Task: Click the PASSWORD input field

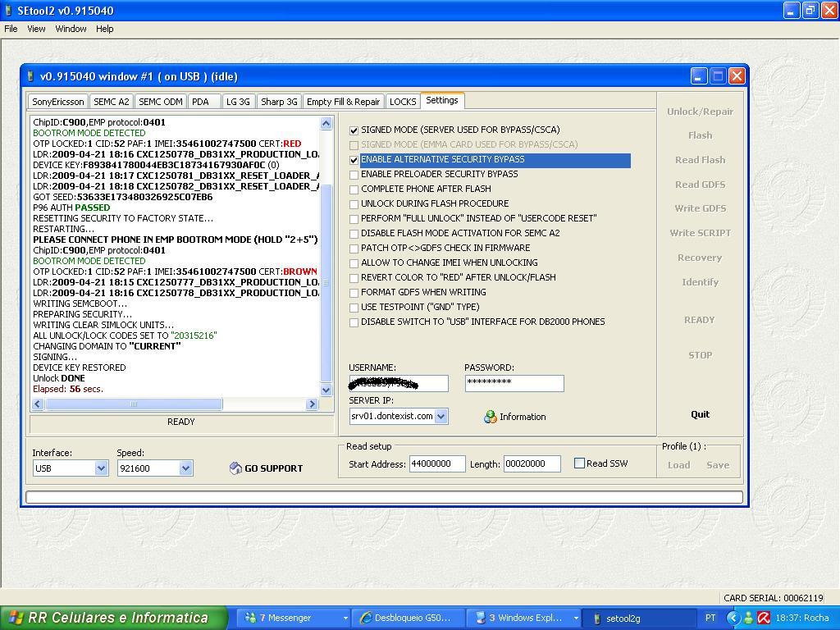Action: tap(514, 384)
